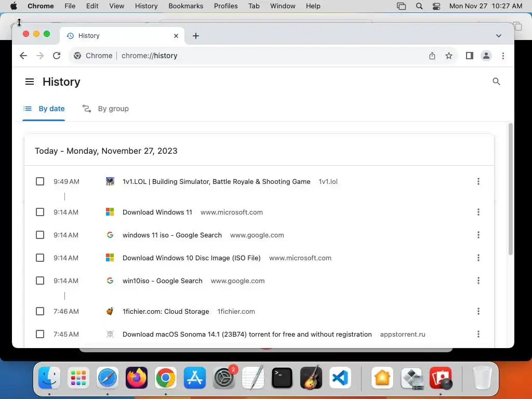Image resolution: width=532 pixels, height=399 pixels.
Task: Open more actions for 1fichier.com entry
Action: pyautogui.click(x=478, y=312)
